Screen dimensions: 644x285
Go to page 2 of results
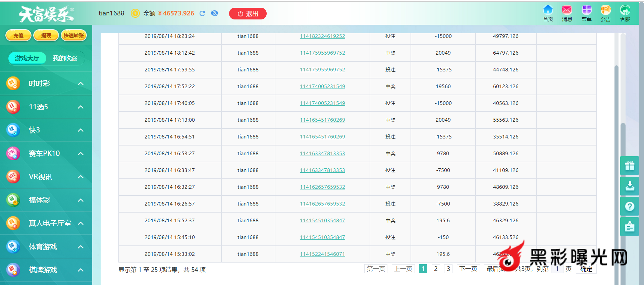pos(435,269)
